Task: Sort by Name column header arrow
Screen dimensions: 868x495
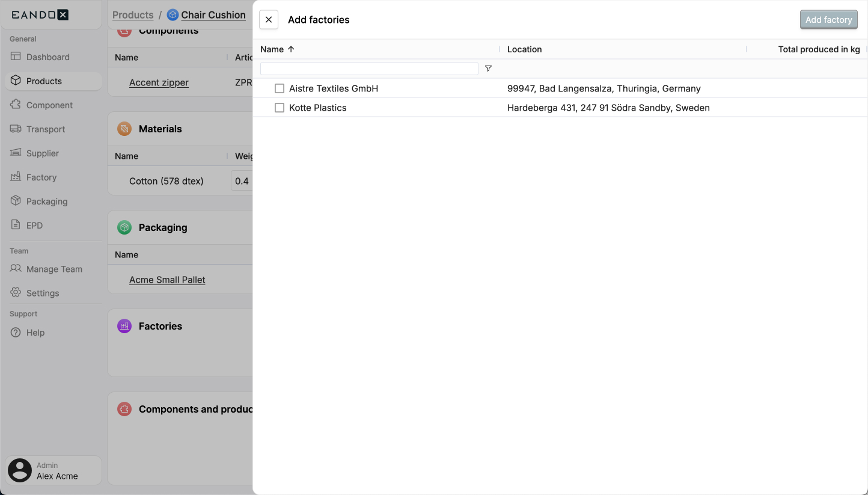Action: click(x=291, y=49)
